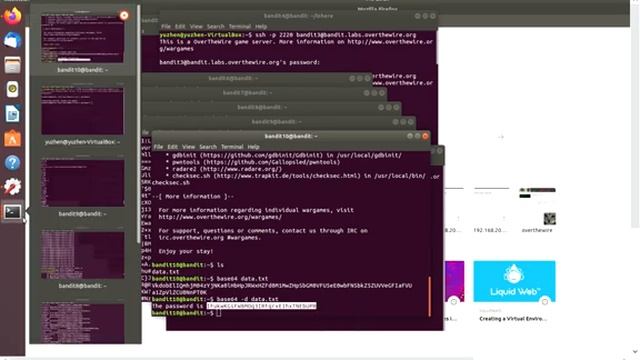Open File menu in bandit10 terminal
The height and width of the screenshot is (360, 640).
158,147
